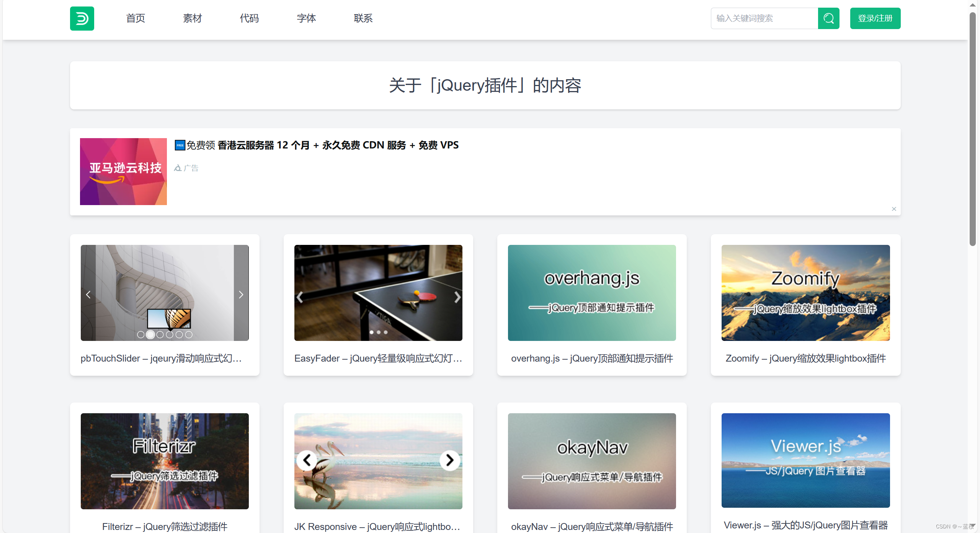The width and height of the screenshot is (980, 533).
Task: Open JK Responsive lightbox title link
Action: tap(377, 526)
